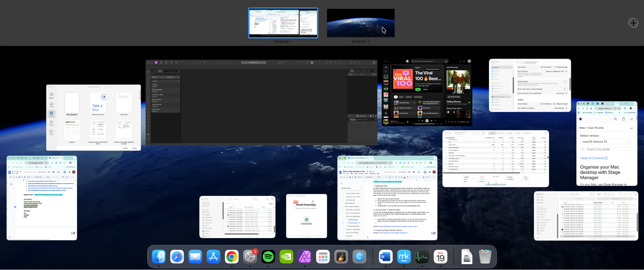Pause playback in Spotify
The width and height of the screenshot is (644, 270).
tap(427, 121)
